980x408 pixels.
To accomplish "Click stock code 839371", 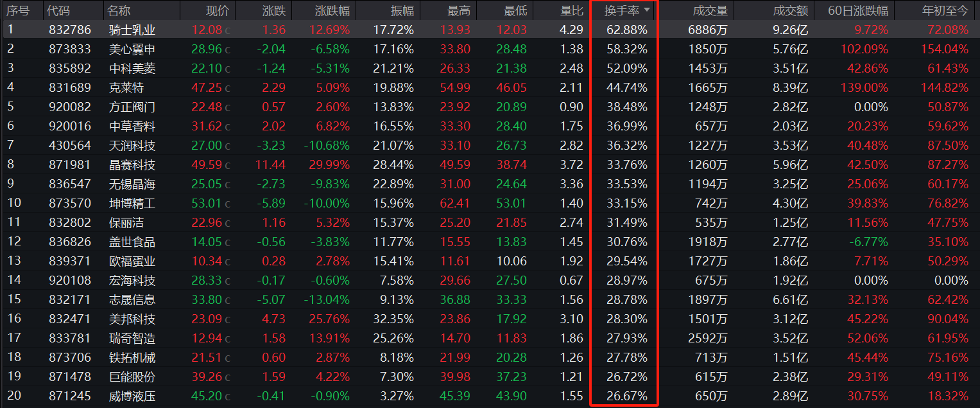I will [x=70, y=261].
